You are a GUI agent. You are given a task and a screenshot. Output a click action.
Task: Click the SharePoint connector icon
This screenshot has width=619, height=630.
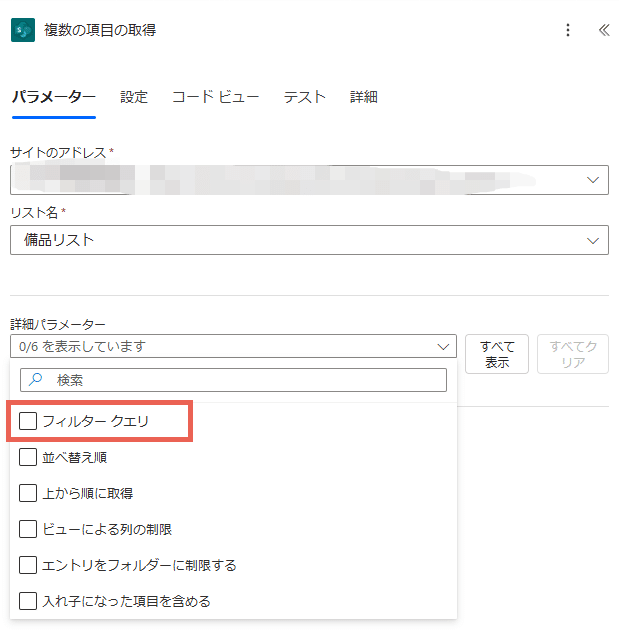[x=23, y=30]
